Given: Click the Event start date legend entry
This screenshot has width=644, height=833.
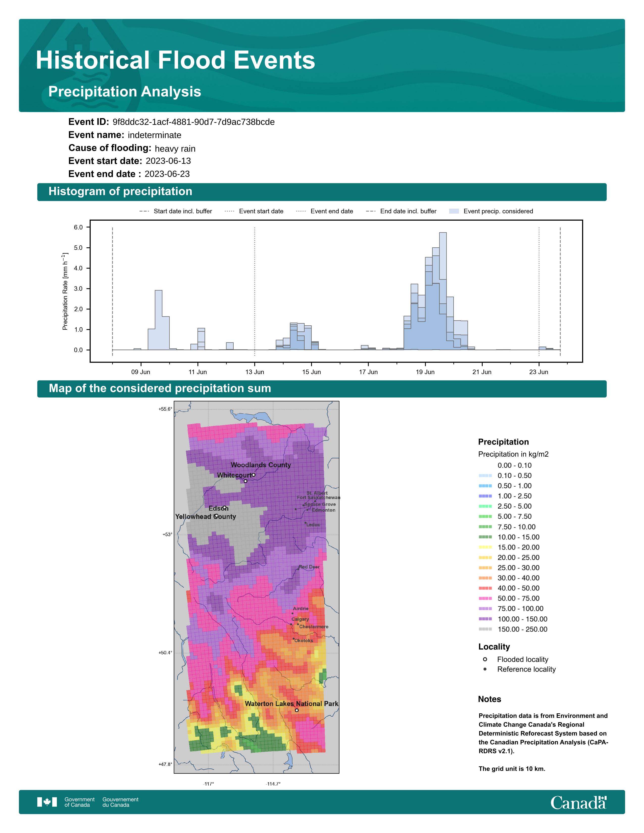Looking at the screenshot, I should point(261,211).
